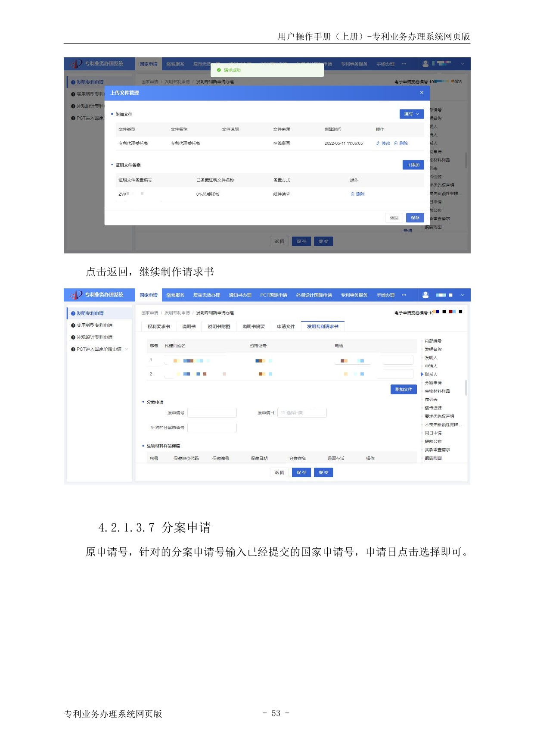
Task: Click the 提交 button below 生物材料样品保藏 table
Action: (x=323, y=473)
